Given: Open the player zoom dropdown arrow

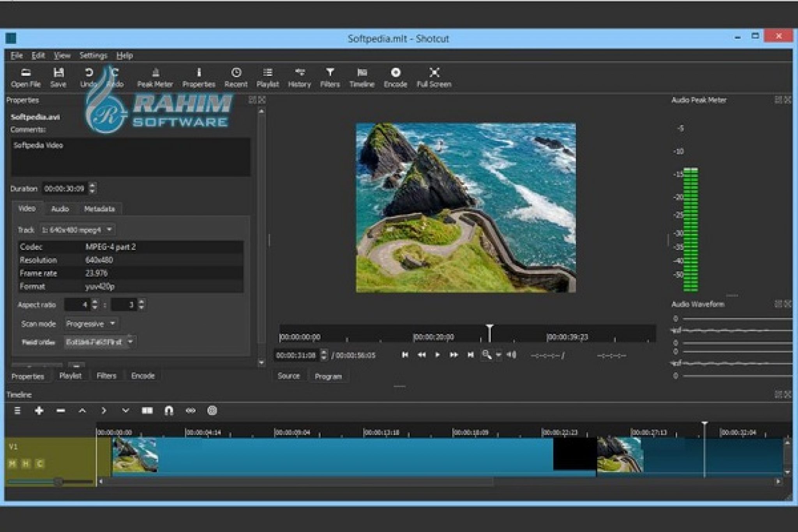Looking at the screenshot, I should 498,355.
